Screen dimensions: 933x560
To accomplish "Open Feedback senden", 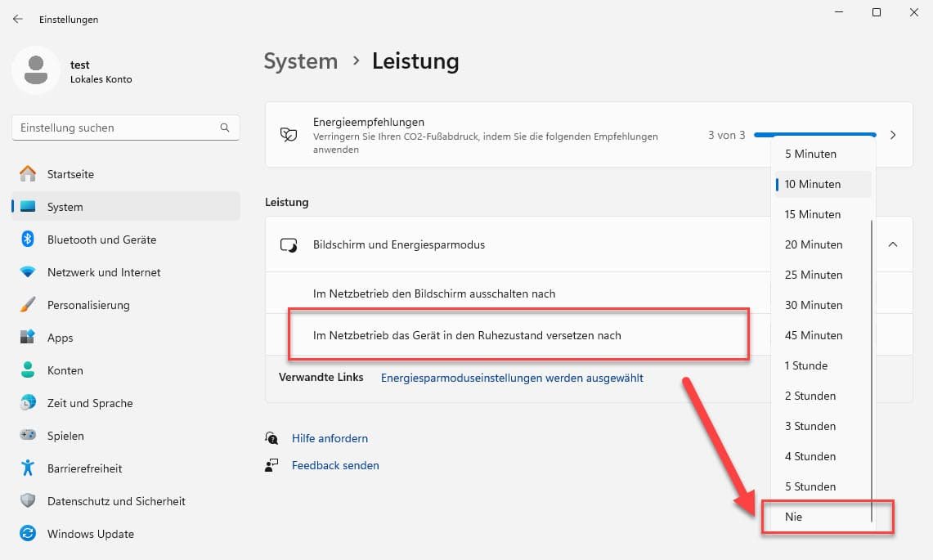I will click(335, 464).
